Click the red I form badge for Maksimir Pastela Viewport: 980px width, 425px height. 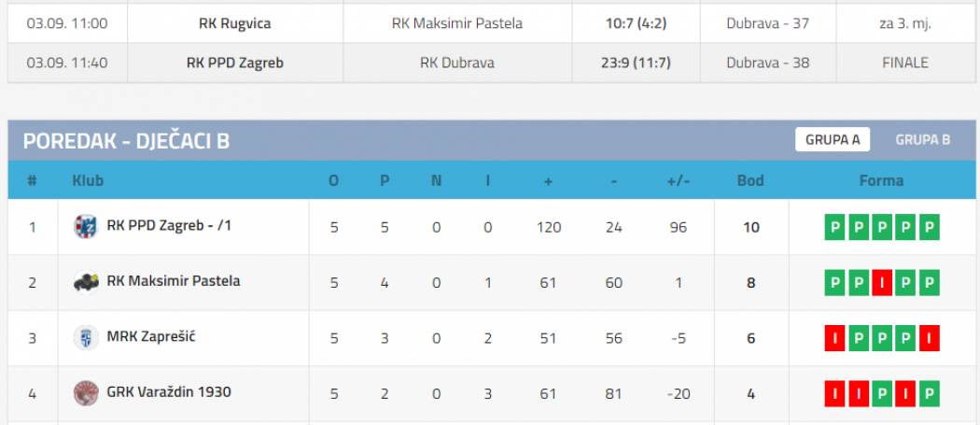click(882, 283)
